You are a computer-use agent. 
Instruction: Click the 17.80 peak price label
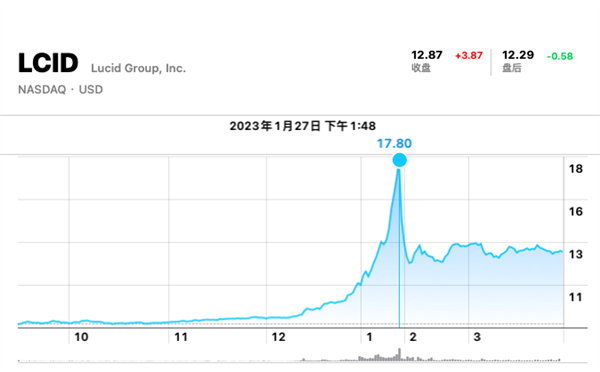point(395,144)
